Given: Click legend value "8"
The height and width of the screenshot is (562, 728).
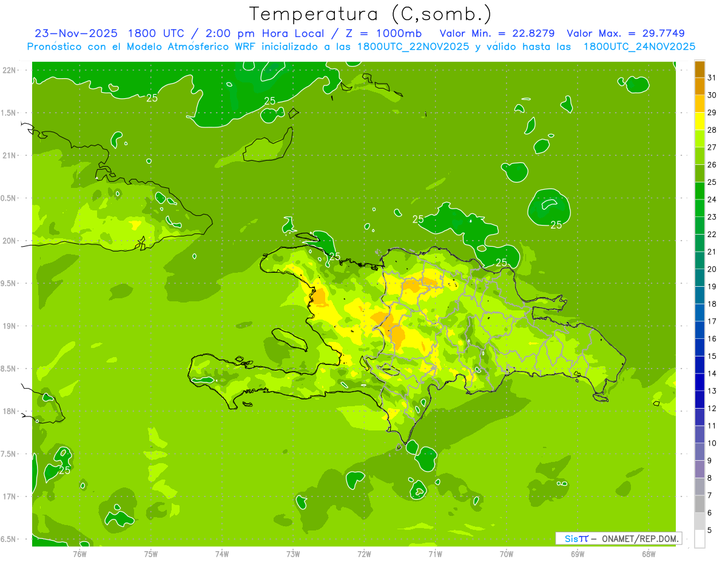Looking at the screenshot, I should pyautogui.click(x=710, y=478).
